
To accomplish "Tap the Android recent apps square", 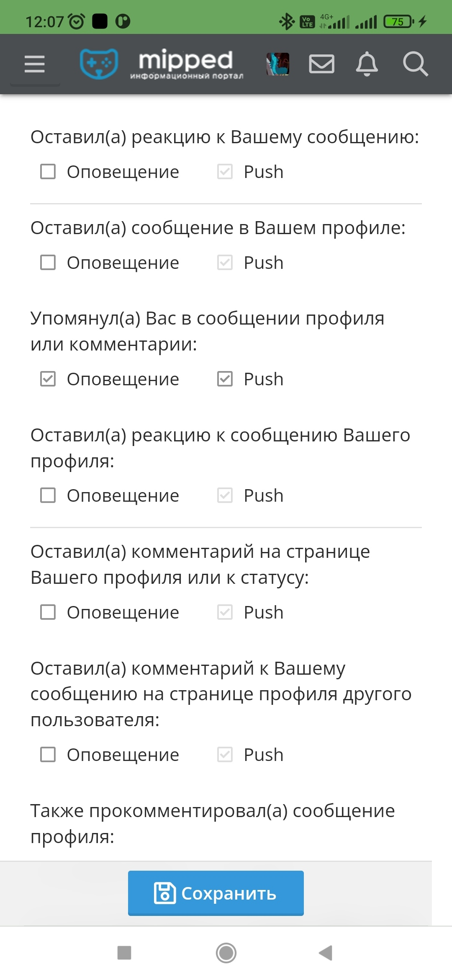I will [x=124, y=953].
